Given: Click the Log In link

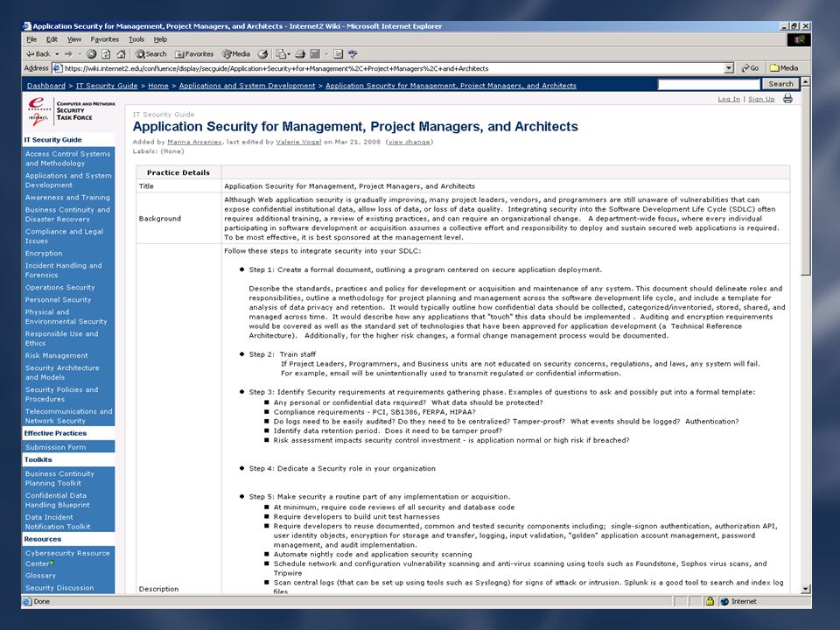Looking at the screenshot, I should tap(729, 99).
